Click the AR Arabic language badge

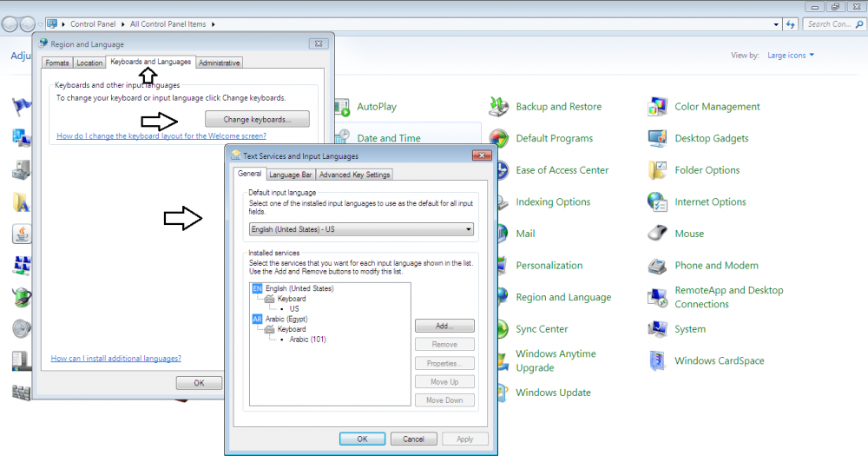pyautogui.click(x=257, y=319)
